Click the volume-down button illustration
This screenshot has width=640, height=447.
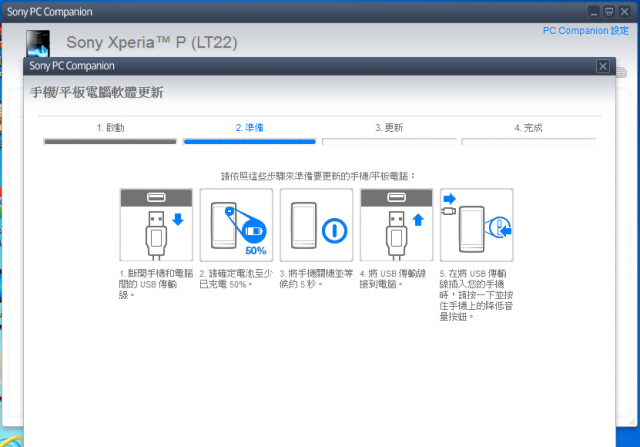pyautogui.click(x=476, y=225)
